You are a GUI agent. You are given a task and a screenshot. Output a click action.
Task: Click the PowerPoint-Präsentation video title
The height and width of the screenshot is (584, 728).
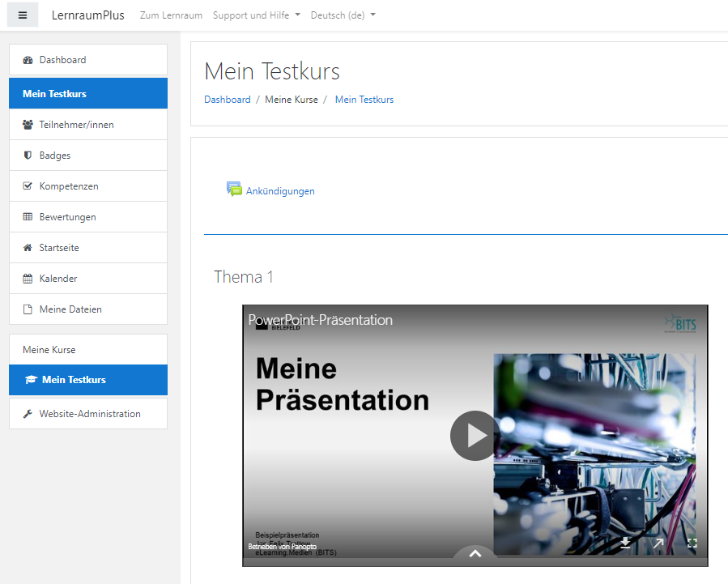pyautogui.click(x=321, y=320)
